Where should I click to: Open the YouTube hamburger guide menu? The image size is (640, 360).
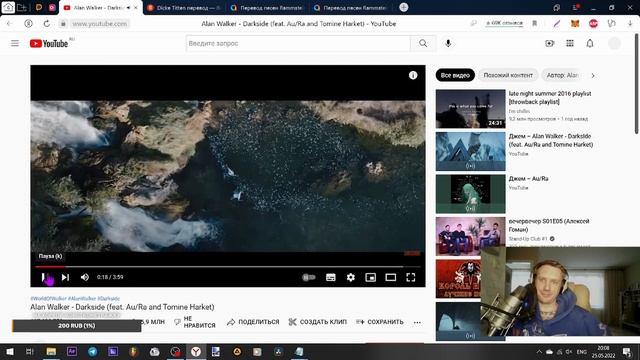[x=15, y=43]
